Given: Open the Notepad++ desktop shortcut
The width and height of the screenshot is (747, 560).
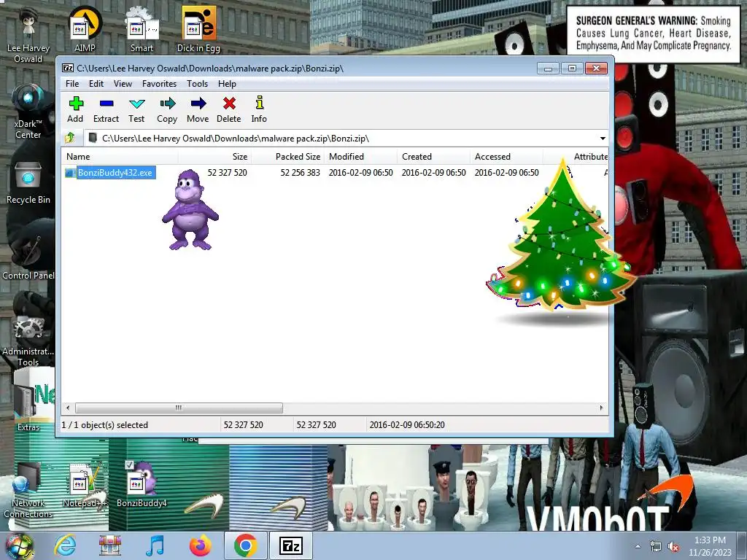Looking at the screenshot, I should coord(85,485).
